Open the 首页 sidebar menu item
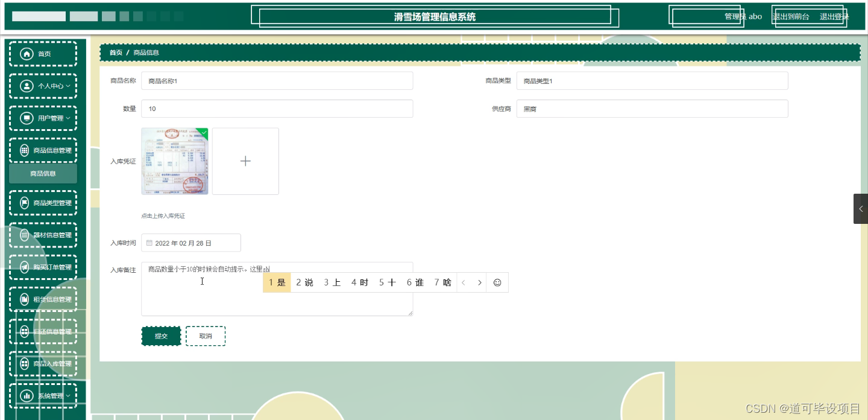868x420 pixels. (43, 54)
